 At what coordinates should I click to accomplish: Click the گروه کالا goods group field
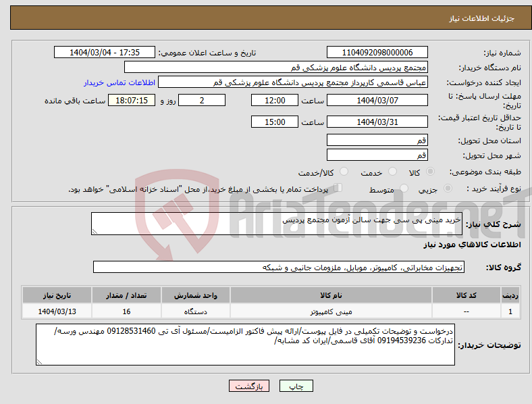coord(279,267)
